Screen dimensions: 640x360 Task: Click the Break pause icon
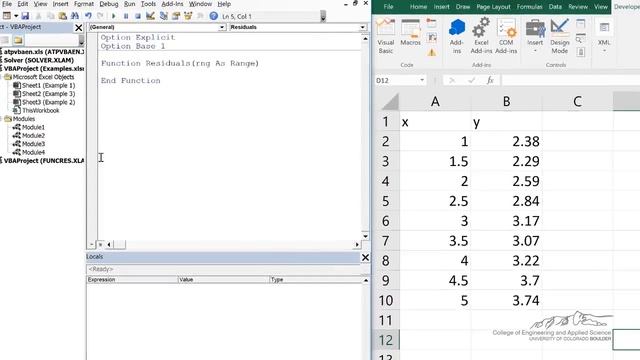coord(126,16)
